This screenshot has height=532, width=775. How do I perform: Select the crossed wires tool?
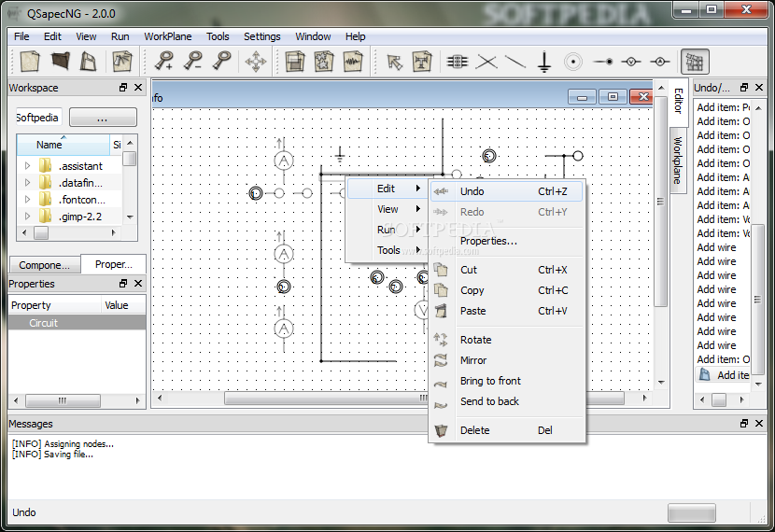[486, 62]
